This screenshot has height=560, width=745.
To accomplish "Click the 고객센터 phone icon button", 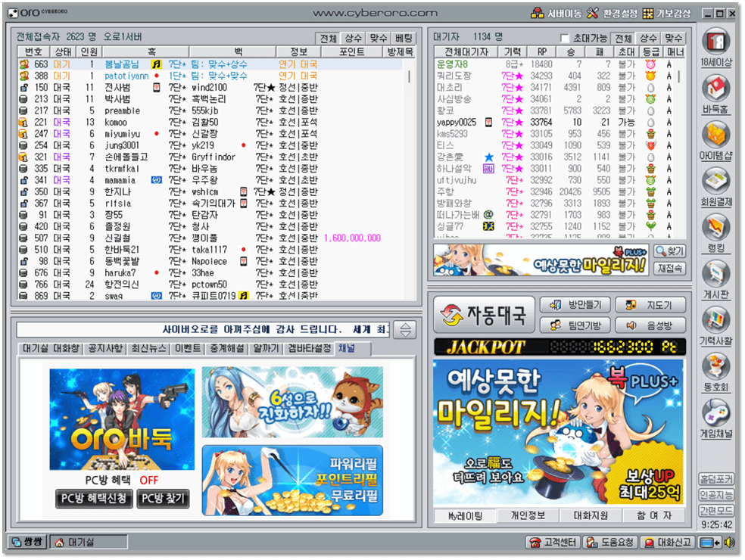I will 553,542.
